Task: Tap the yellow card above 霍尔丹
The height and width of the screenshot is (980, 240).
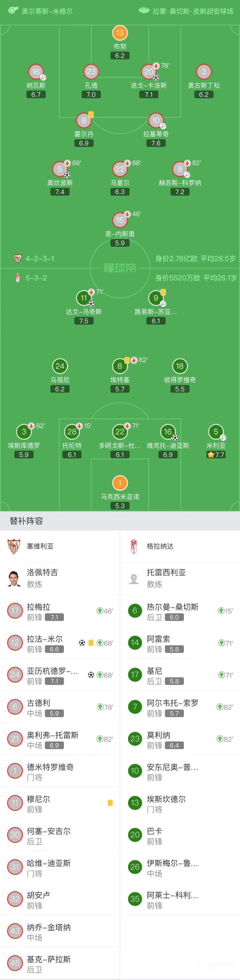Action: (91, 114)
